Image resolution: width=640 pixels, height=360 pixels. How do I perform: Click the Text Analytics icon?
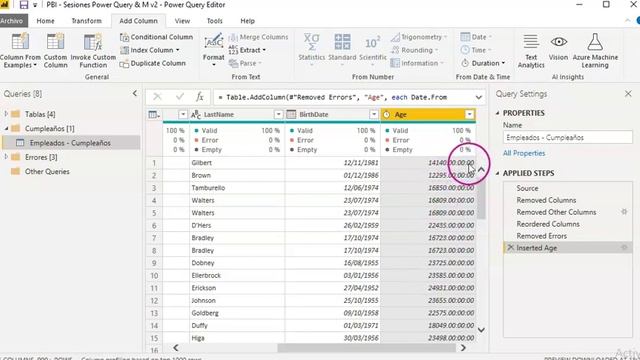click(531, 41)
